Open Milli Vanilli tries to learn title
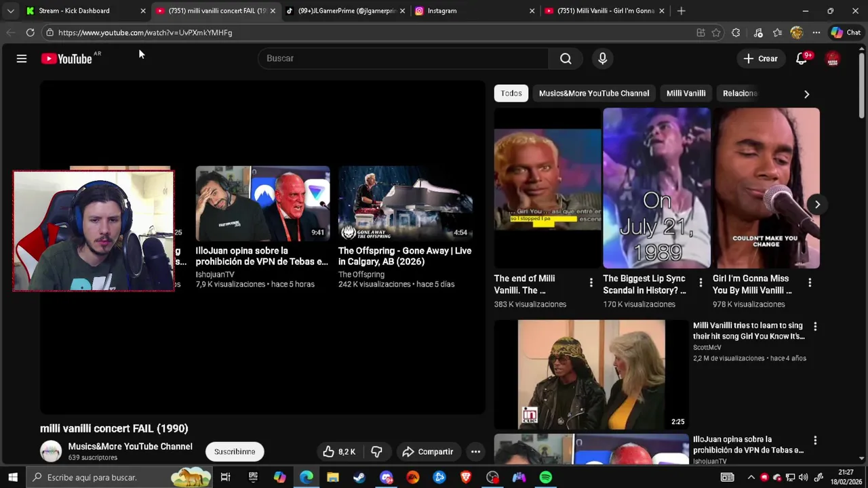Viewport: 868px width, 488px height. click(749, 331)
